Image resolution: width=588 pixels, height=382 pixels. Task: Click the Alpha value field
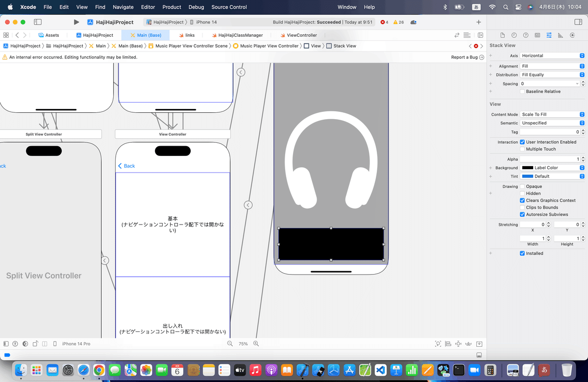click(x=549, y=159)
